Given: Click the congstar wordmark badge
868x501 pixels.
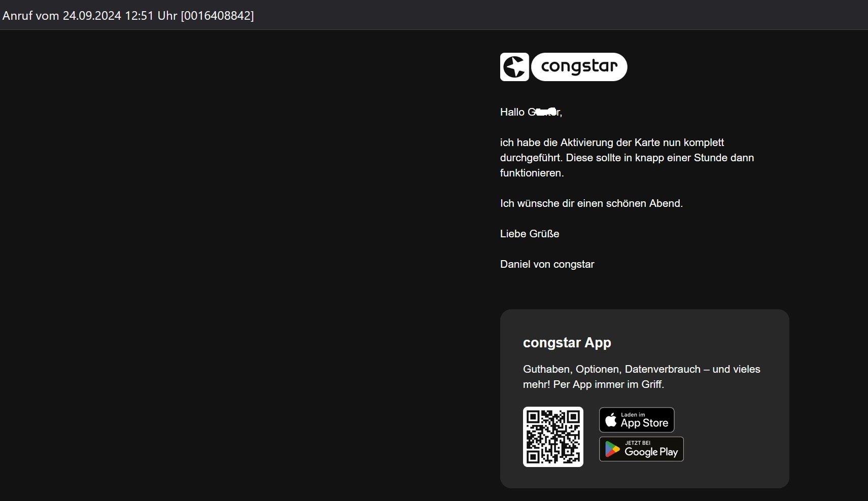Looking at the screenshot, I should 579,67.
